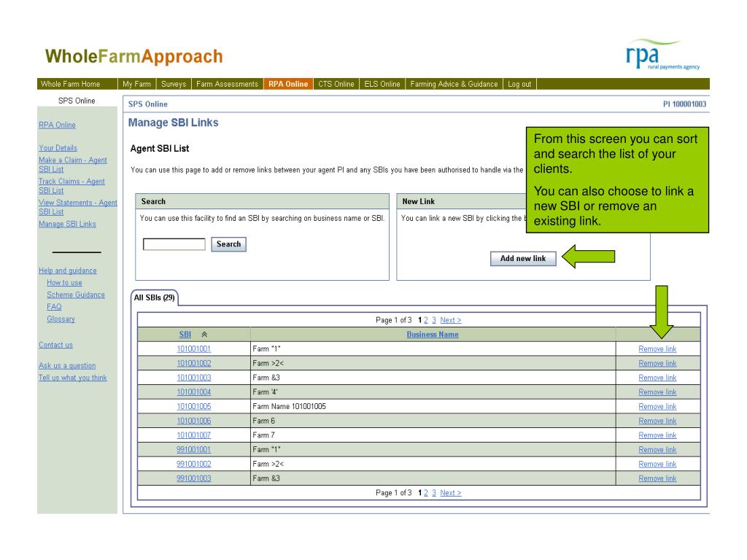
Task: Click the Tell us what you think link
Action: click(x=73, y=378)
